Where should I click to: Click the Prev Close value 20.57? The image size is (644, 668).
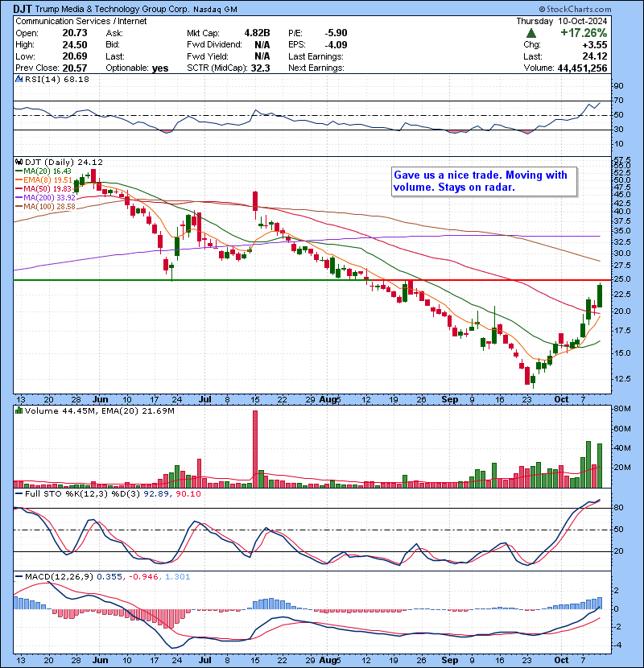click(75, 68)
